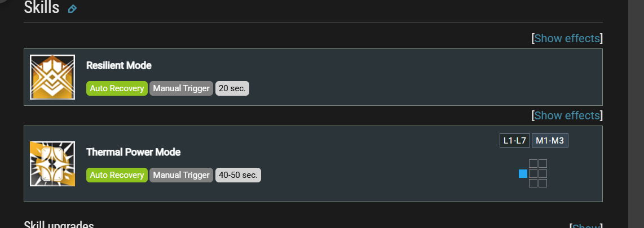
Task: Select top-left empty square in level grid
Action: (x=533, y=164)
